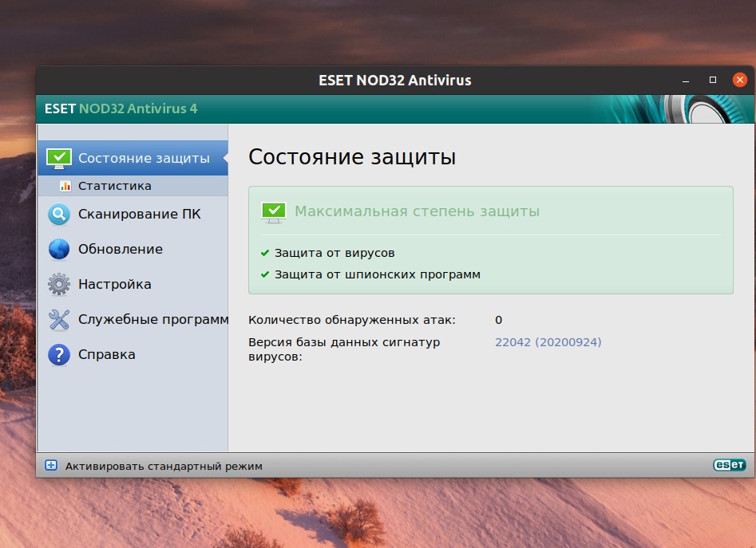This screenshot has height=548, width=756.
Task: Click the 'Защита от шпионских программ' status line
Action: (378, 274)
